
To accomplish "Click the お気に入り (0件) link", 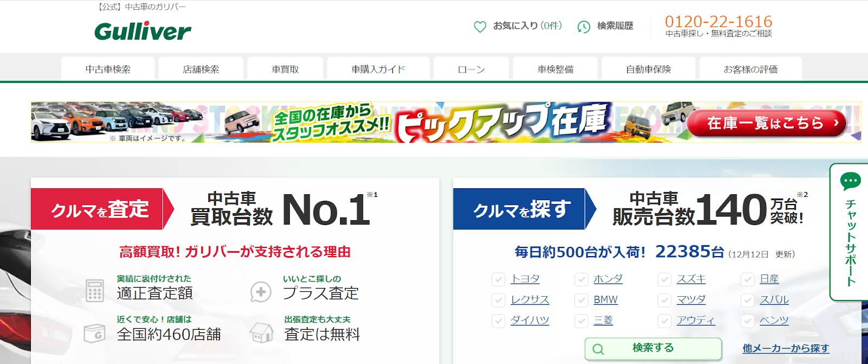I will (x=527, y=25).
